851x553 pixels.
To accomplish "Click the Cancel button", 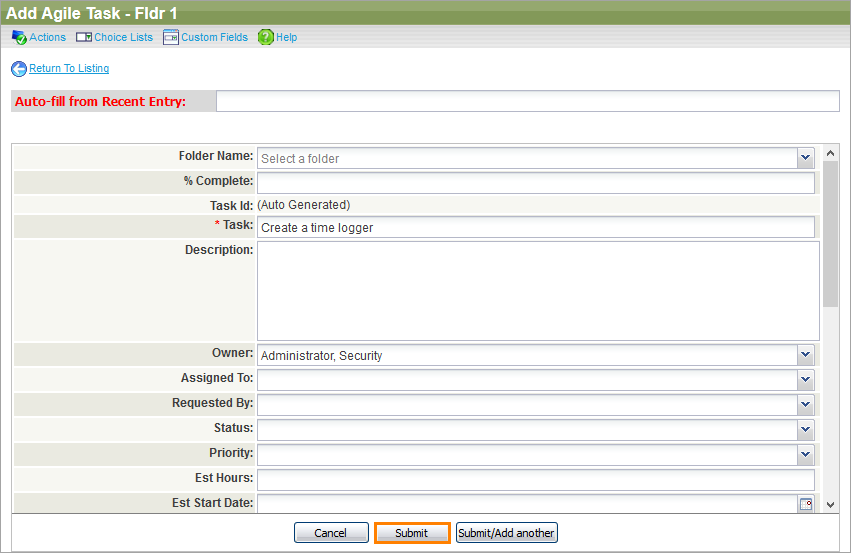I will coord(331,533).
